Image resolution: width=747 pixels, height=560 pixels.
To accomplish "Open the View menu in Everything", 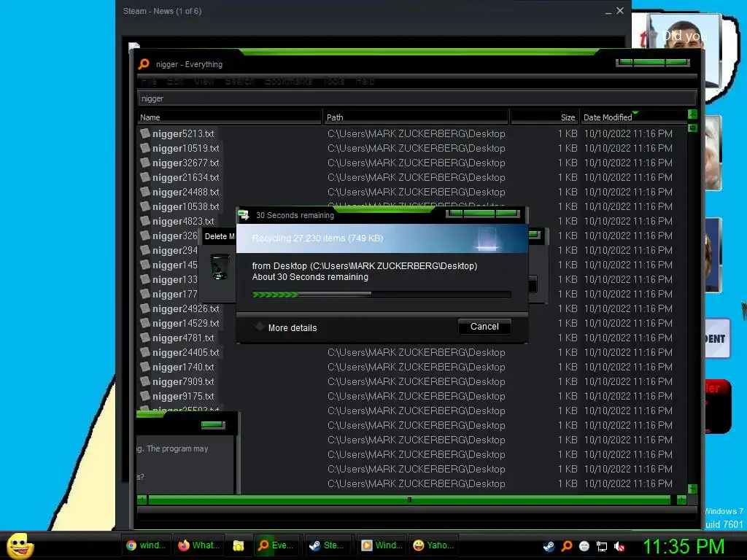I will pyautogui.click(x=204, y=82).
